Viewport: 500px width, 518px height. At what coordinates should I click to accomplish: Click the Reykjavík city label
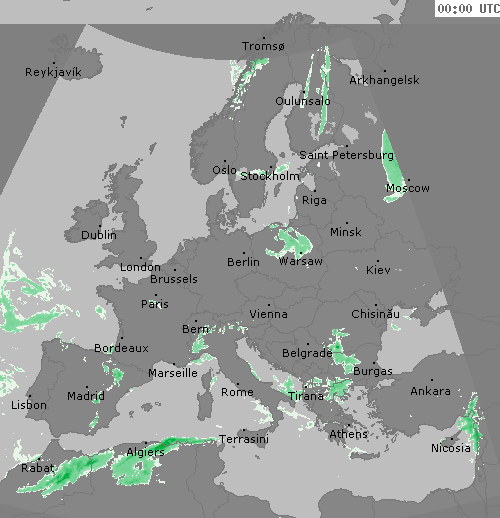(x=53, y=72)
